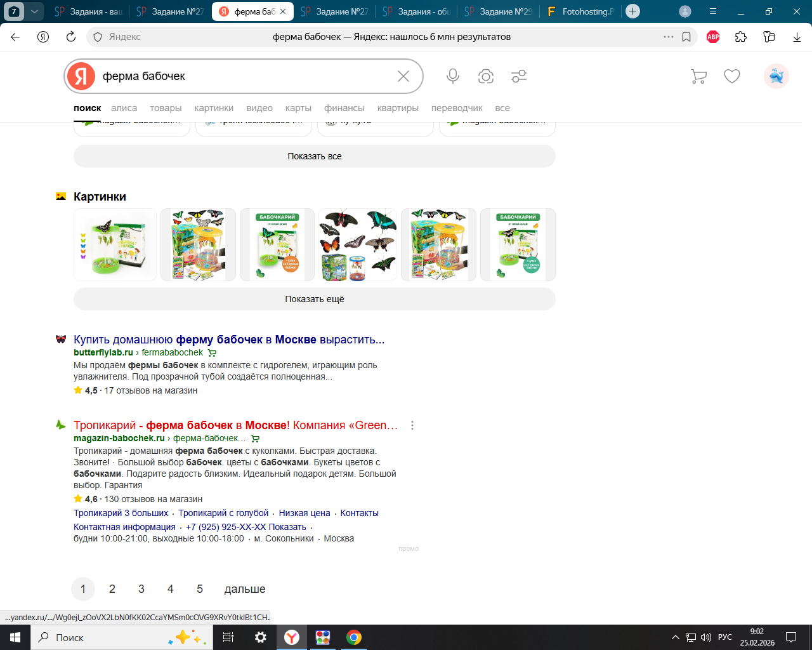Click the 'Показать все' button
Screen dimensions: 812x650
315,156
